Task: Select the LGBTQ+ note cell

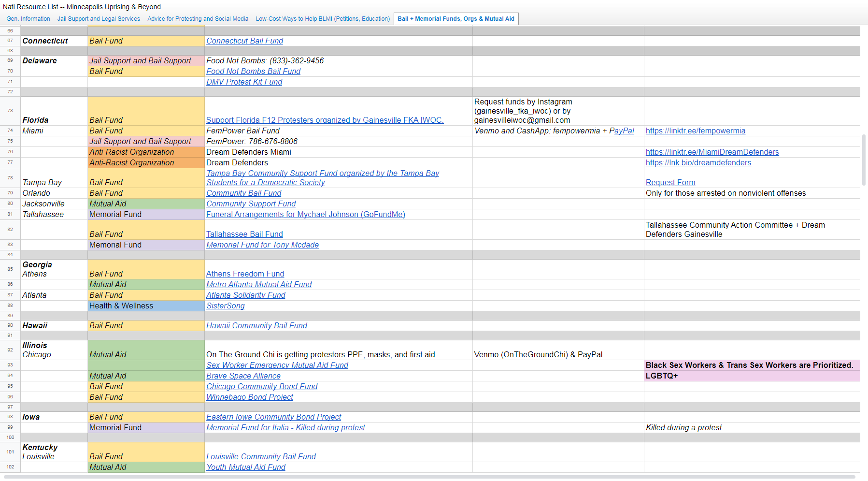Action: point(752,376)
